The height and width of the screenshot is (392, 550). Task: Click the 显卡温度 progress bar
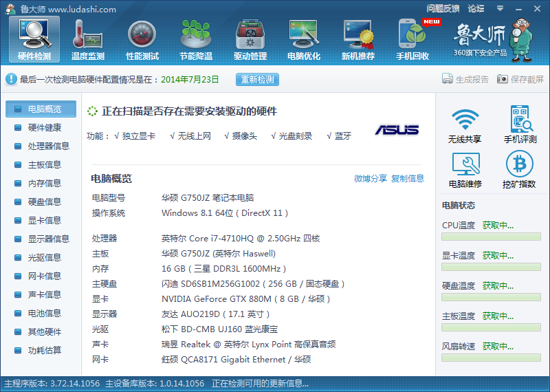point(491,267)
